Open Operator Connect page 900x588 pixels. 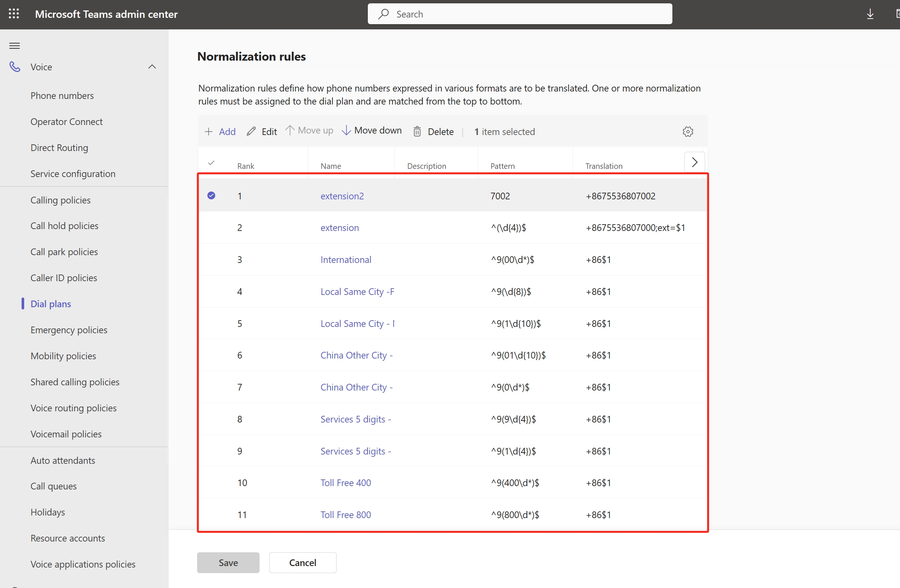coord(67,122)
